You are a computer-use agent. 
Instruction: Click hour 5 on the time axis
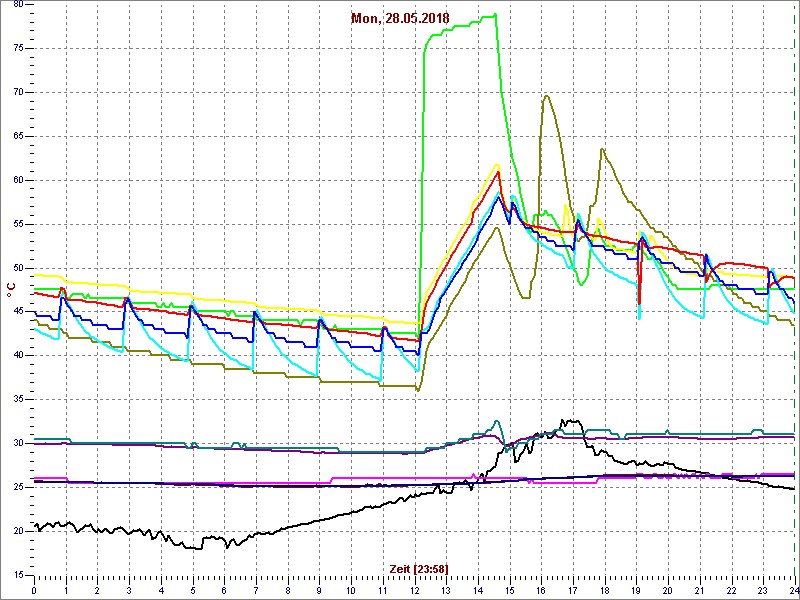[192, 590]
